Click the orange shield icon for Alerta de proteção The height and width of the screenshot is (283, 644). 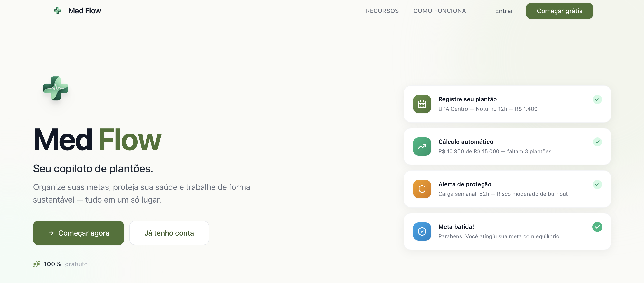point(422,189)
